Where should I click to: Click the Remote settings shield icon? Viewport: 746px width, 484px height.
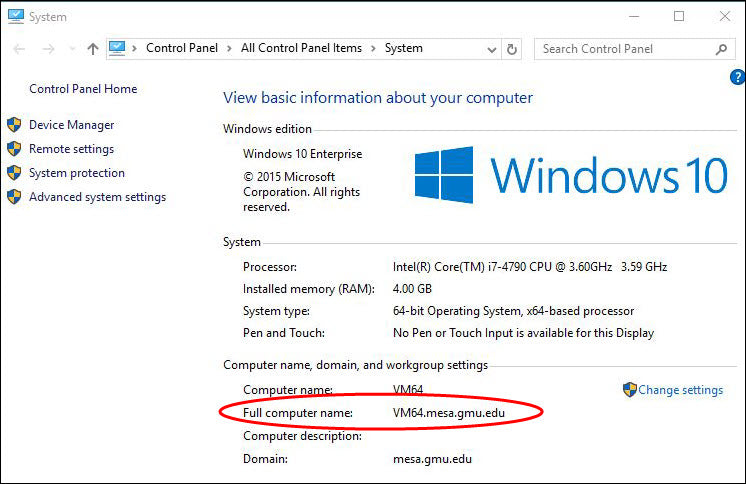click(x=14, y=149)
